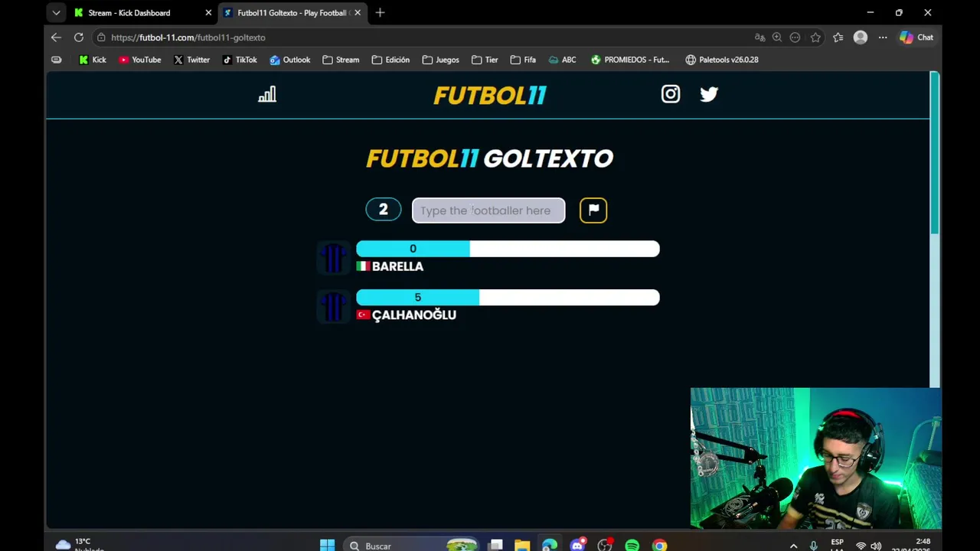
Task: Open the Kick bookmark
Action: [93, 60]
